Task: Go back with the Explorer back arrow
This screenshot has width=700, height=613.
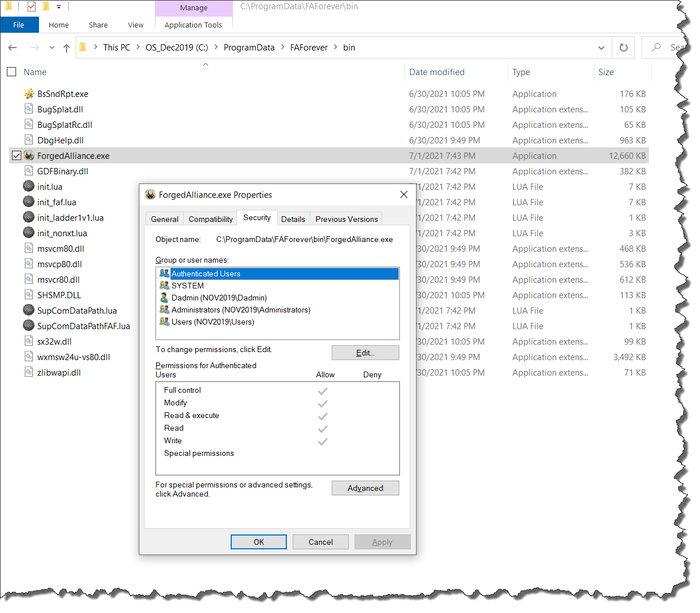Action: click(13, 48)
